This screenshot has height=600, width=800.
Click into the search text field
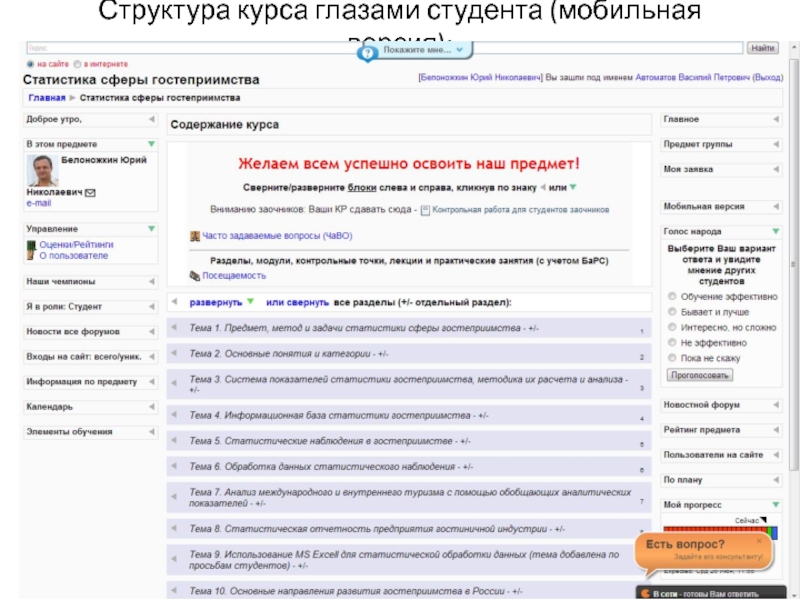380,47
